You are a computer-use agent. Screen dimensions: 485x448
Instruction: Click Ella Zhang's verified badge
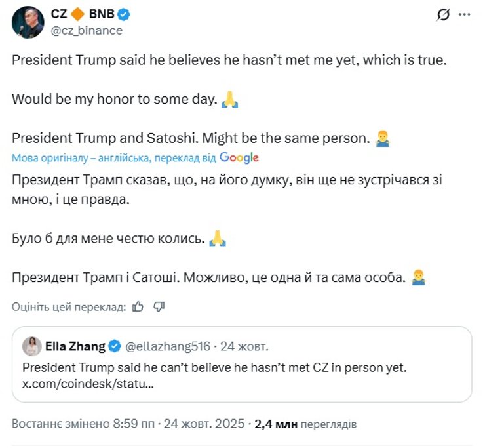tap(114, 346)
